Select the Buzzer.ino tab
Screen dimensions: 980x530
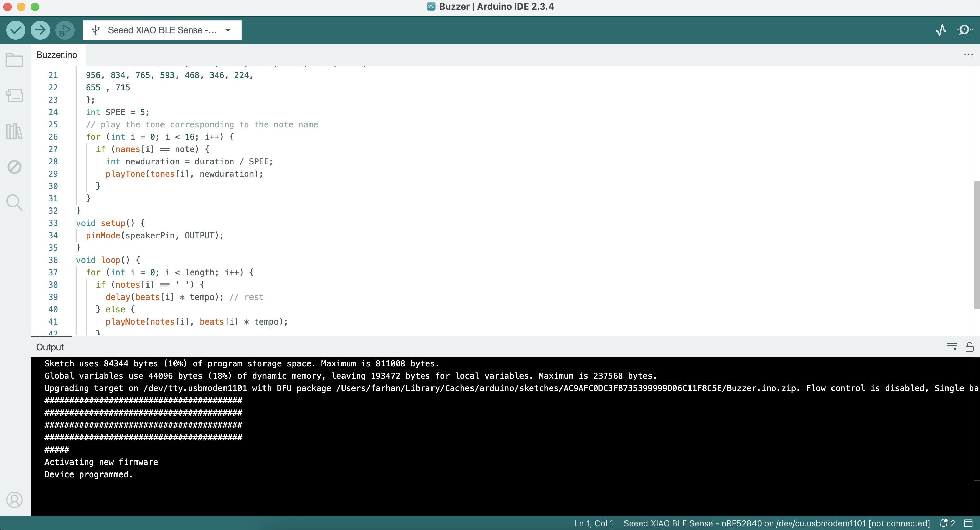(57, 55)
